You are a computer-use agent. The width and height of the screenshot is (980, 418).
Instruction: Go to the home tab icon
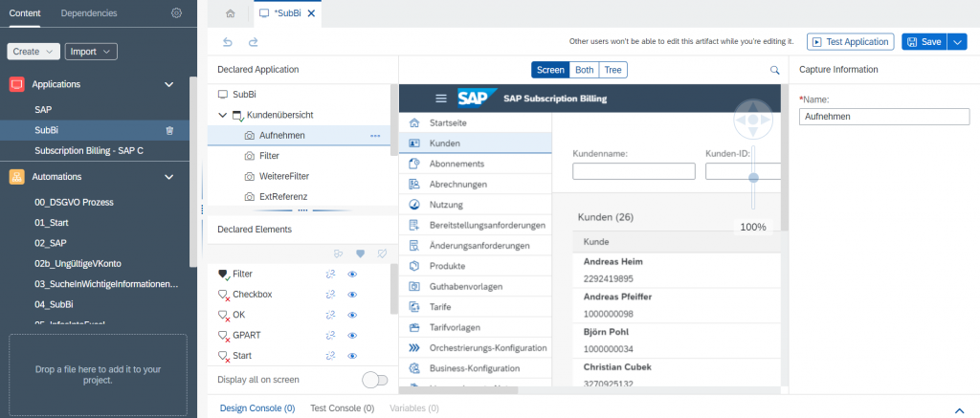tap(231, 13)
